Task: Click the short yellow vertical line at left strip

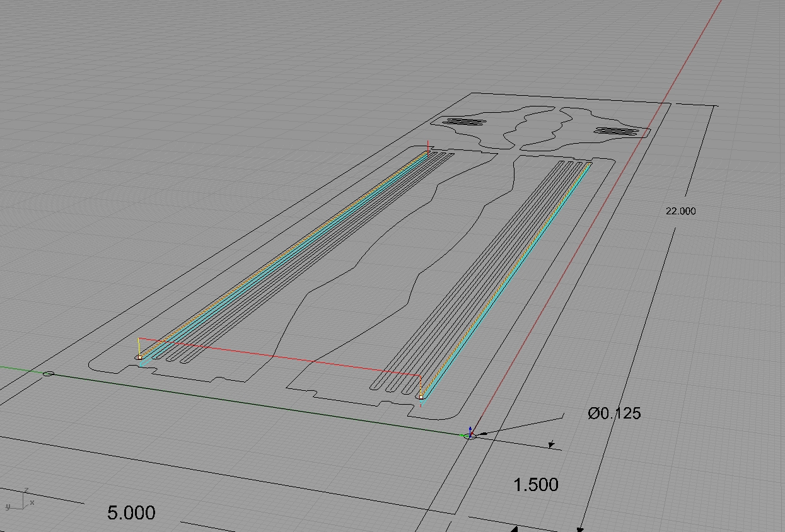Action: point(139,347)
